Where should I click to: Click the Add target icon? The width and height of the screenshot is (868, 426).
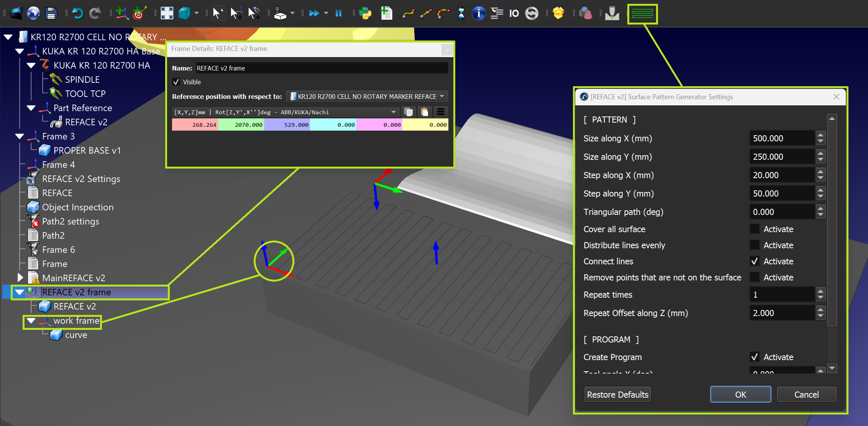139,13
